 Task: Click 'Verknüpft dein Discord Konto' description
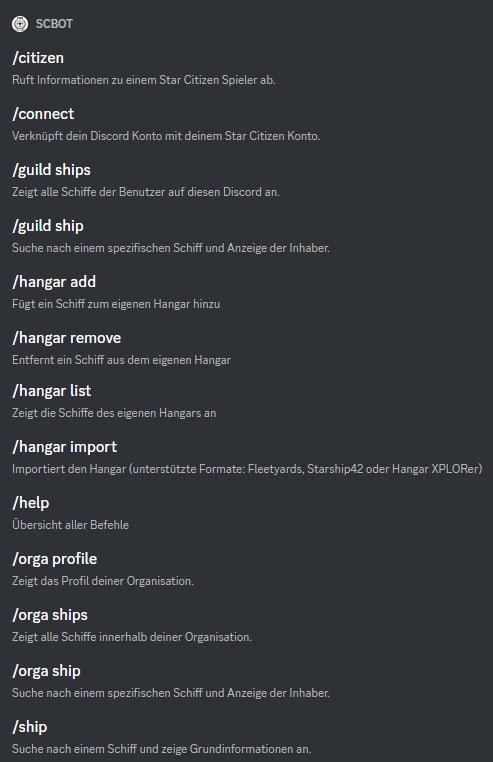click(166, 136)
